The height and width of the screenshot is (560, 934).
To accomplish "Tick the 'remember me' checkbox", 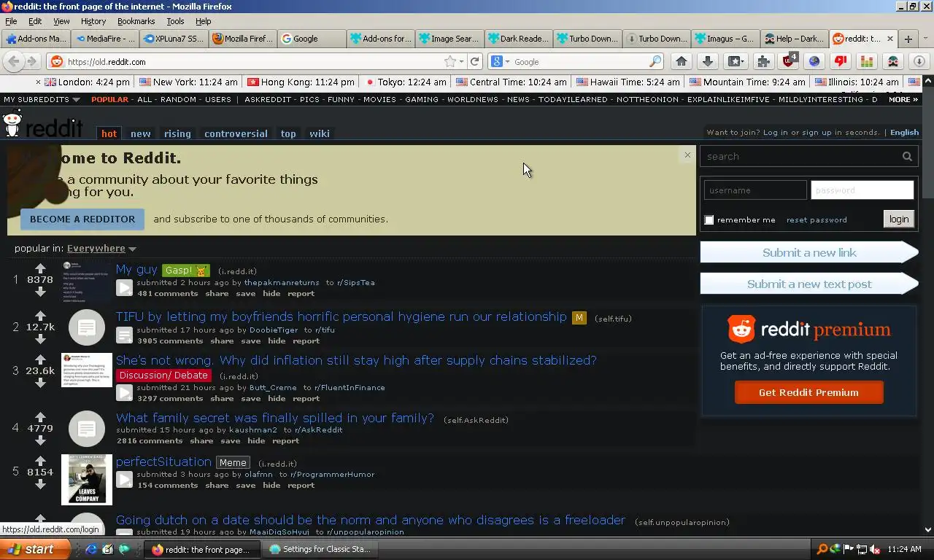I will coord(709,219).
